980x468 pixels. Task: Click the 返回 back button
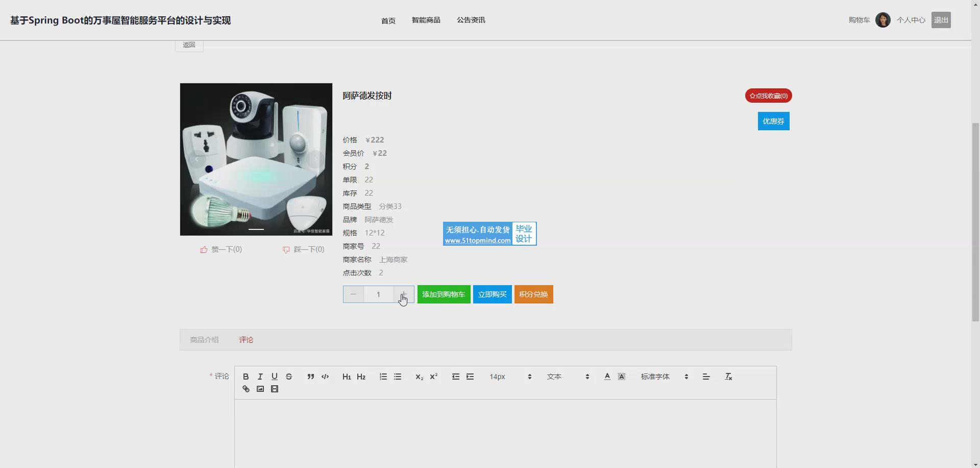coord(189,45)
